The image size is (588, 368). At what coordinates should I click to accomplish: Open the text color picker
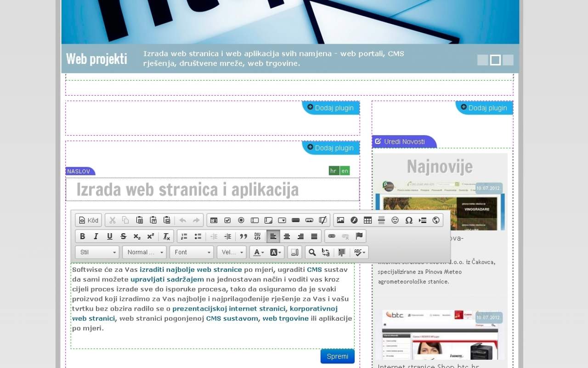tap(259, 252)
